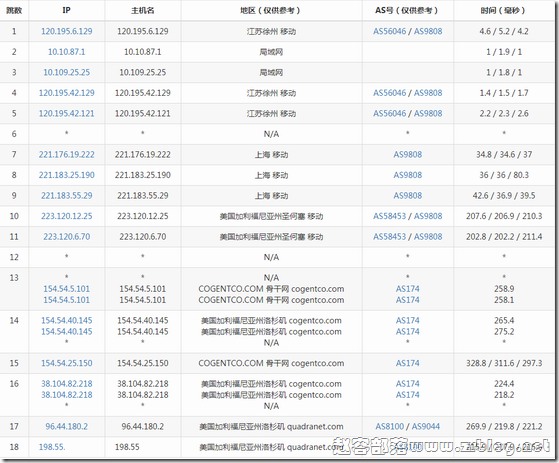559x463 pixels.
Task: Click AS58453 link in hop 10 row
Action: pos(390,216)
